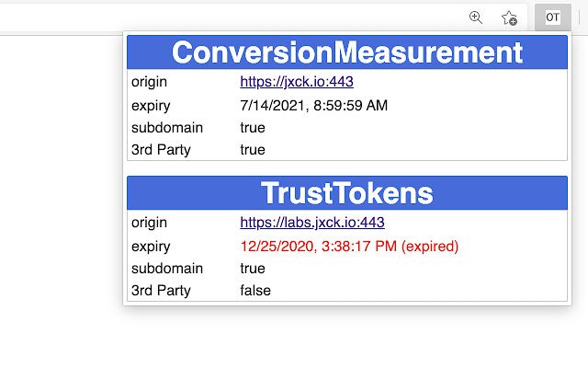
Task: Click the origin label under TrustTokens
Action: tap(149, 223)
